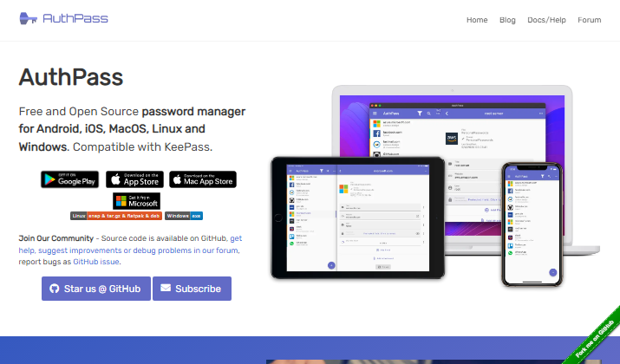Click the AuthPass key logo icon
Image resolution: width=620 pixels, height=364 pixels.
coord(28,18)
